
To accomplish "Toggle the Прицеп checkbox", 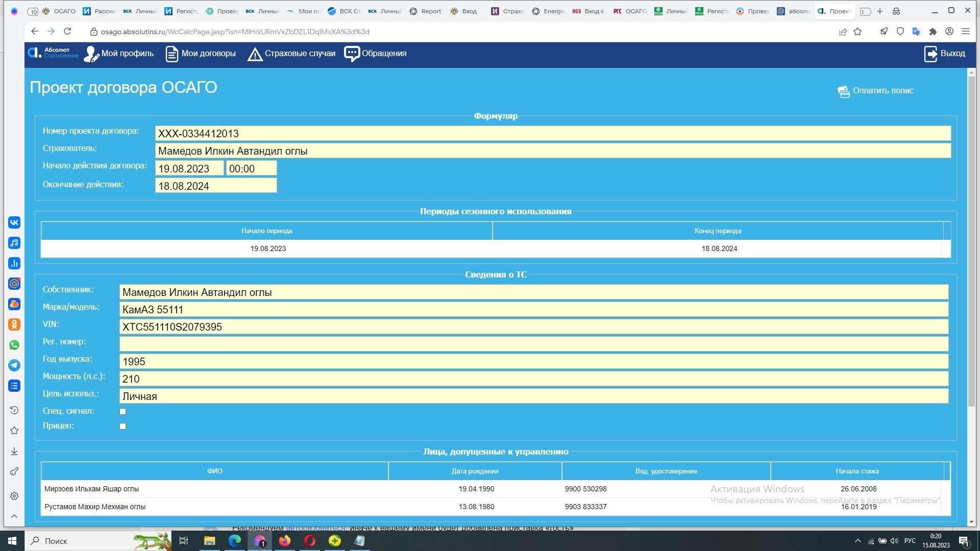I will (122, 426).
